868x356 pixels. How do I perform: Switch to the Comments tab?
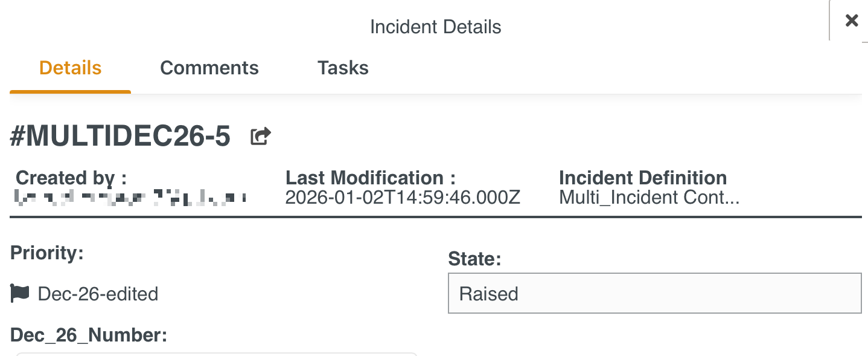click(x=209, y=68)
